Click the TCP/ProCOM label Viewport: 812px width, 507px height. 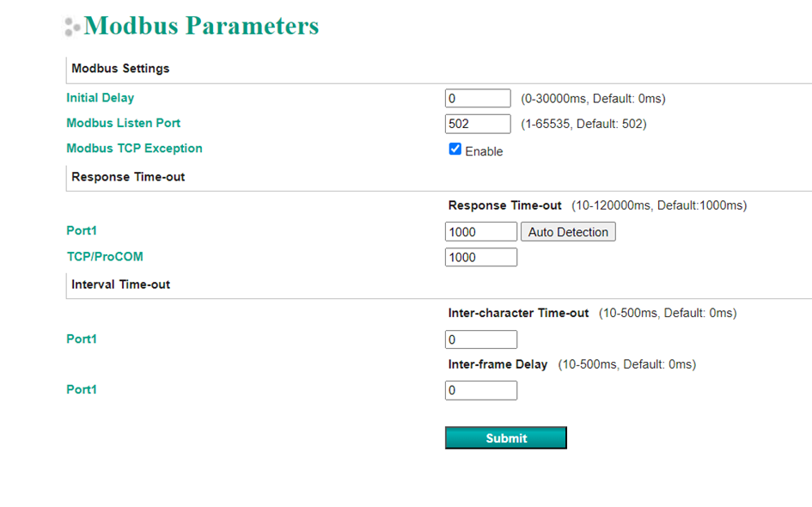pos(105,257)
